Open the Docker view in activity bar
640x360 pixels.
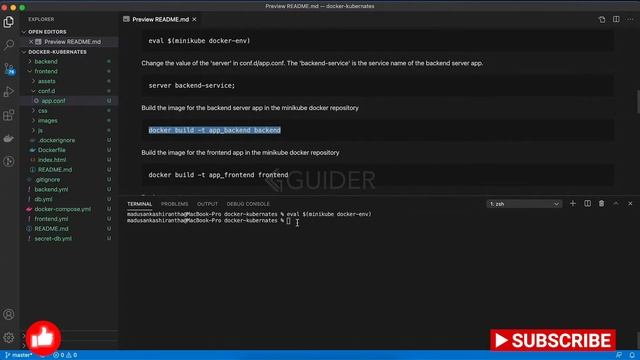[x=9, y=138]
